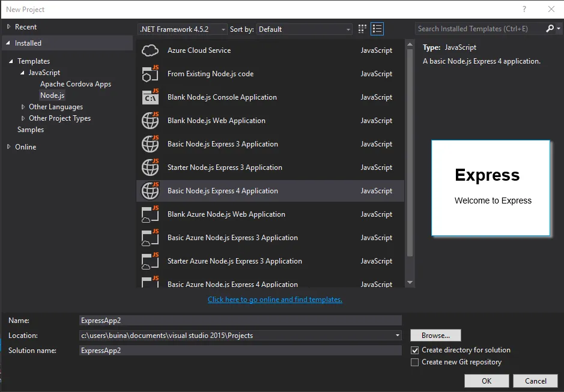The height and width of the screenshot is (392, 564).
Task: Enable Create new Git repository checkbox
Action: pyautogui.click(x=414, y=362)
